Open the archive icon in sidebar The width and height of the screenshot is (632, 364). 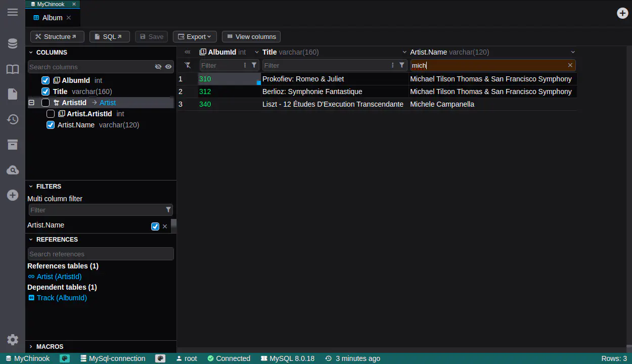click(x=13, y=145)
